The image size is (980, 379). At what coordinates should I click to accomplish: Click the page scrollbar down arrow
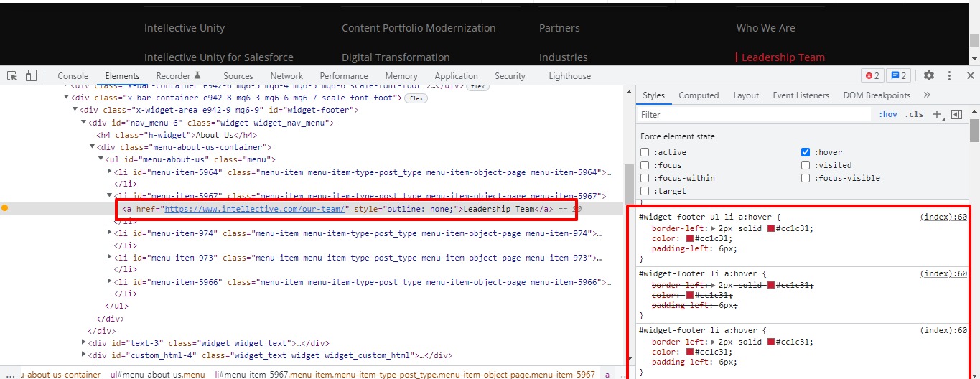pyautogui.click(x=974, y=59)
